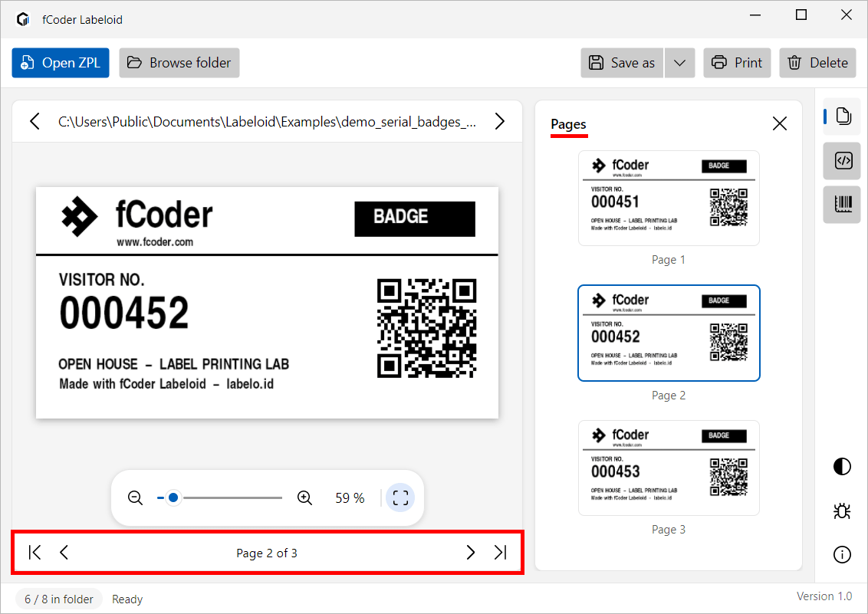Click the Ready status text
Image resolution: width=868 pixels, height=614 pixels.
click(x=127, y=599)
